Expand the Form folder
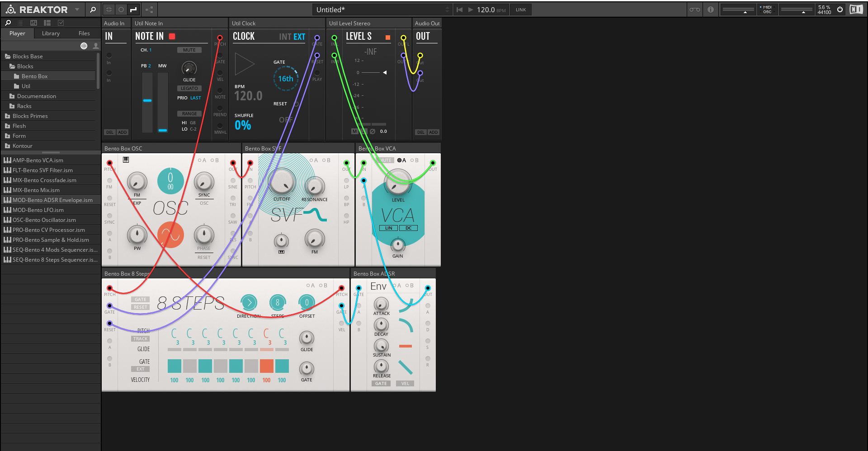The width and height of the screenshot is (868, 451). 8,136
